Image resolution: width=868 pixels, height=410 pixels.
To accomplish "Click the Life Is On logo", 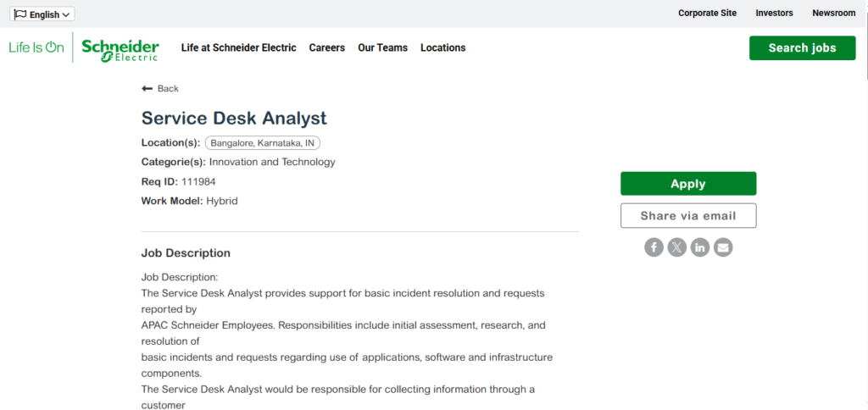I will (36, 47).
